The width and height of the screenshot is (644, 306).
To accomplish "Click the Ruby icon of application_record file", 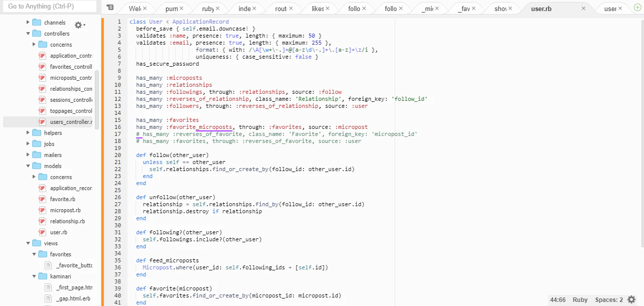I will [42, 188].
